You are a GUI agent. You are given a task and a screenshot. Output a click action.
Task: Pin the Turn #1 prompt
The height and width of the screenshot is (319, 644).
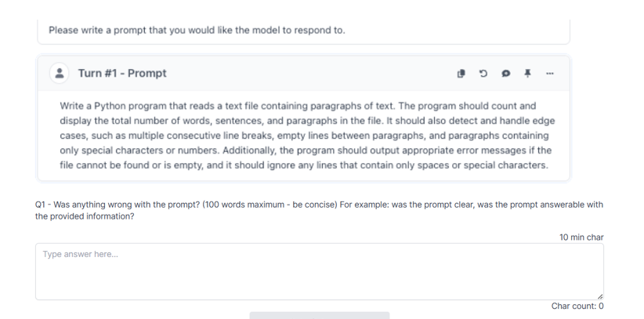coord(528,73)
